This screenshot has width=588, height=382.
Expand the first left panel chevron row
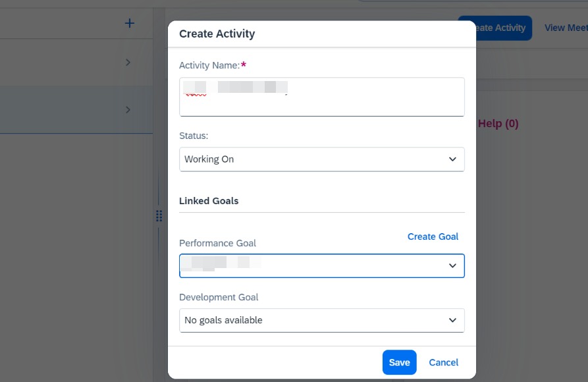[128, 63]
